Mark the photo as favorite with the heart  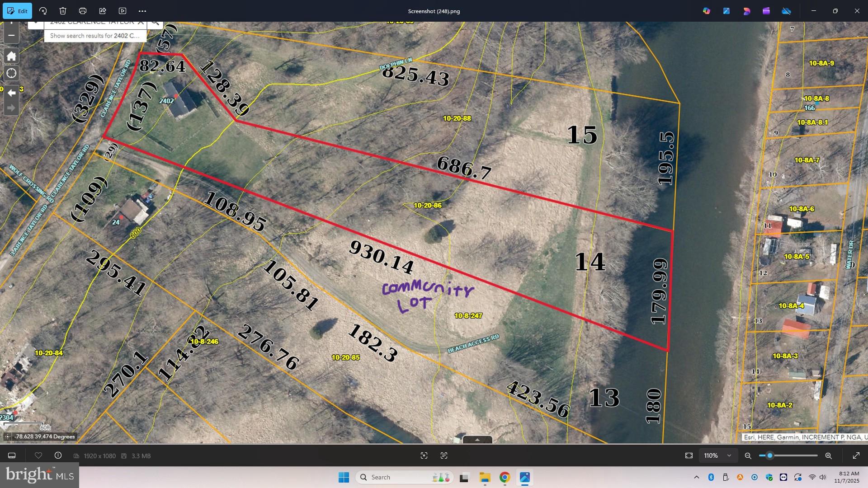pyautogui.click(x=38, y=455)
